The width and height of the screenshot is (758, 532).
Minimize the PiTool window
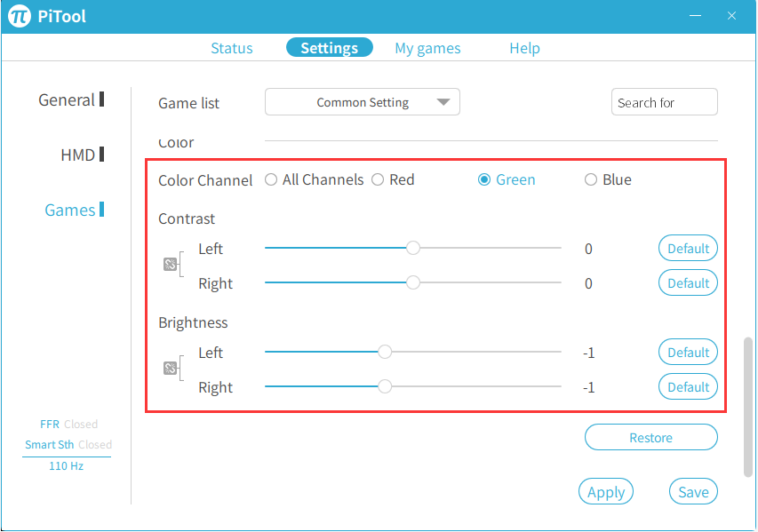point(696,16)
